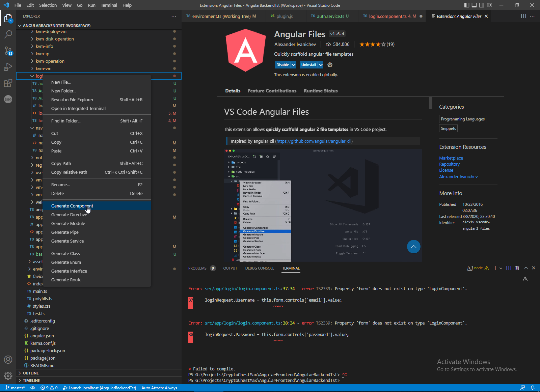The height and width of the screenshot is (392, 540).
Task: Toggle the bottom panel layout button
Action: click(x=474, y=5)
